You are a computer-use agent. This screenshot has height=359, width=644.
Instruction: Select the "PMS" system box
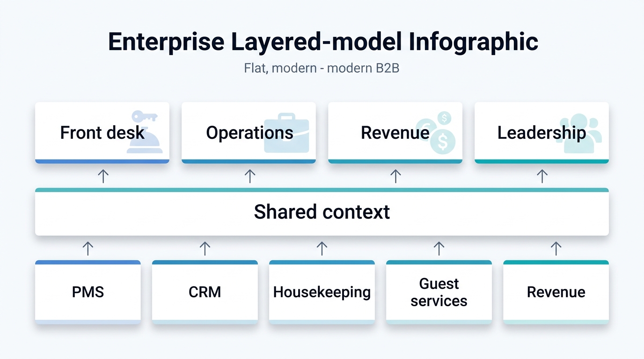88,292
